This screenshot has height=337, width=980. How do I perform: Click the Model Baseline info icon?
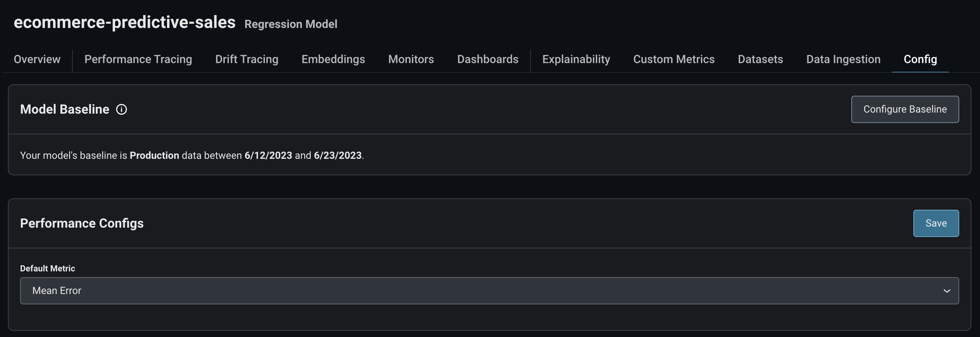click(x=122, y=110)
